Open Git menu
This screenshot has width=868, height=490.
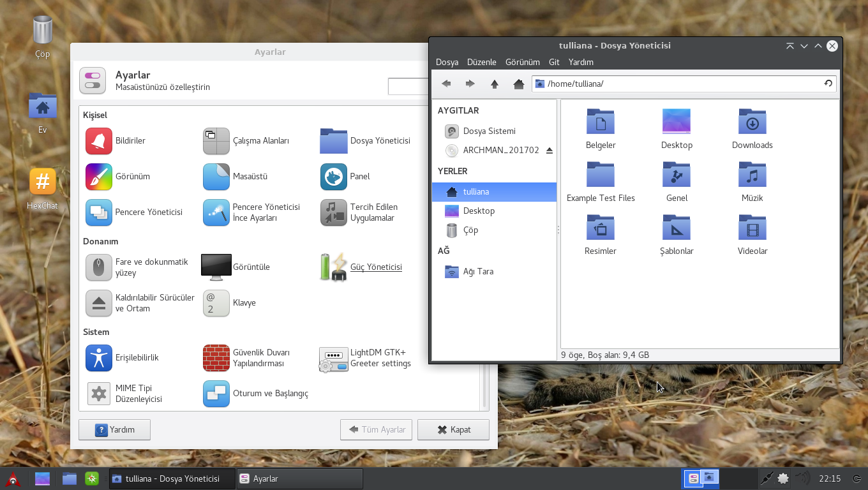pos(554,62)
